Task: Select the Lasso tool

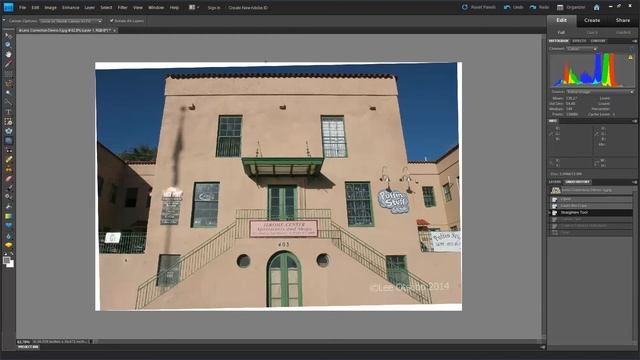Action: [8, 83]
